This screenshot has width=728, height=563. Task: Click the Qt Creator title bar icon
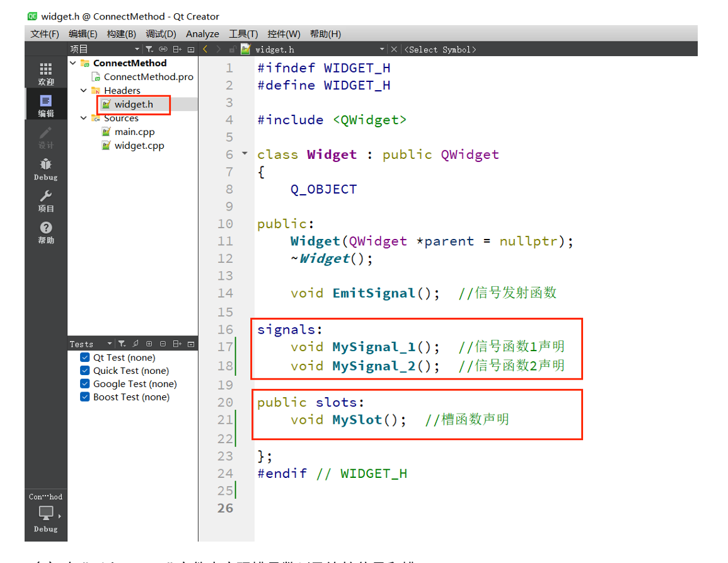tap(32, 16)
